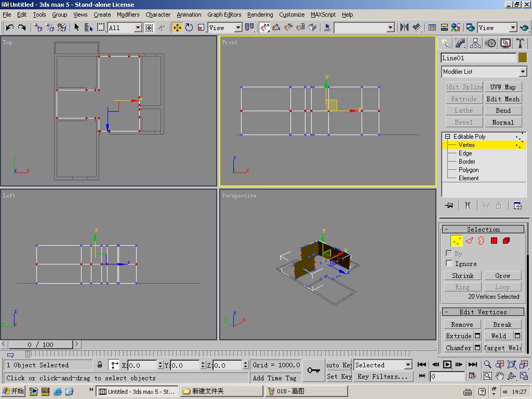
Task: Click the Quick Render teapot icon
Action: click(x=524, y=28)
